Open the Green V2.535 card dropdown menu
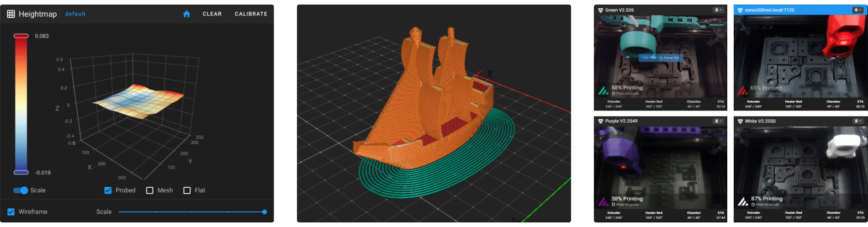868x227 pixels. pos(718,10)
